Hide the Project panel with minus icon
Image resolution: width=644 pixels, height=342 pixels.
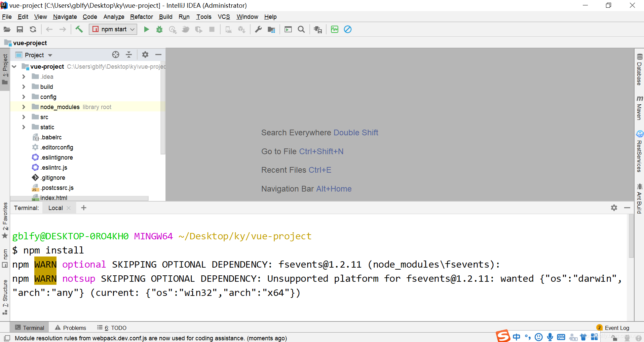click(x=158, y=55)
